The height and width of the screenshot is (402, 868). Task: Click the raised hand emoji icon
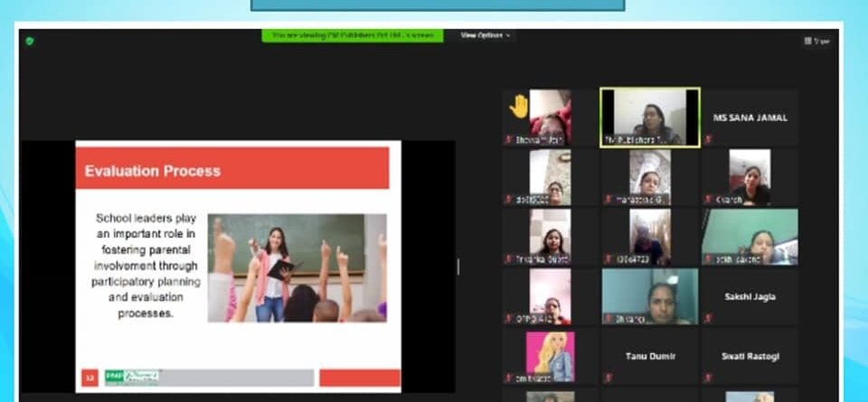click(518, 107)
